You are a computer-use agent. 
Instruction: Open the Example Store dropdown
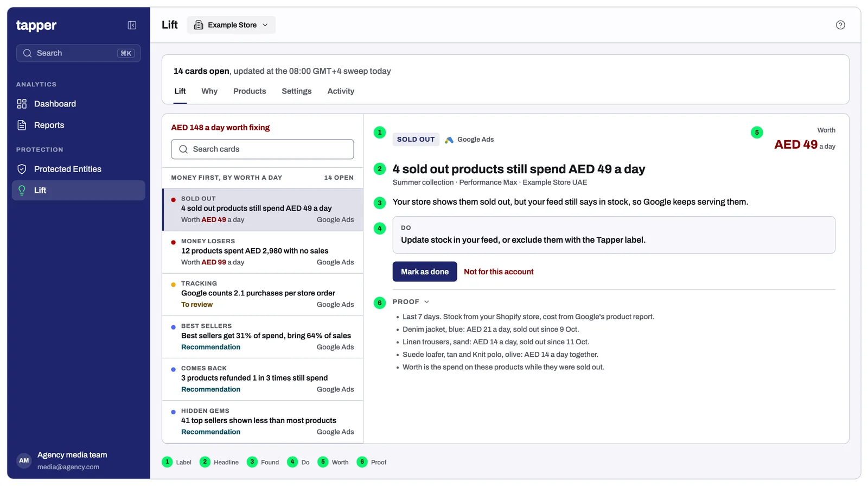pyautogui.click(x=231, y=25)
